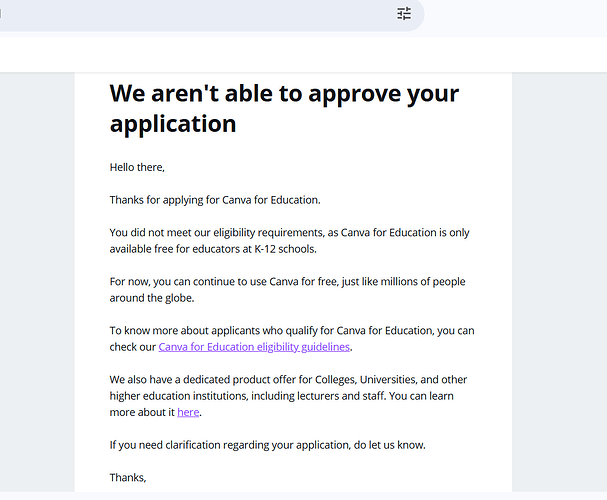Click the word "application" in the heading
The height and width of the screenshot is (500, 607).
(173, 124)
